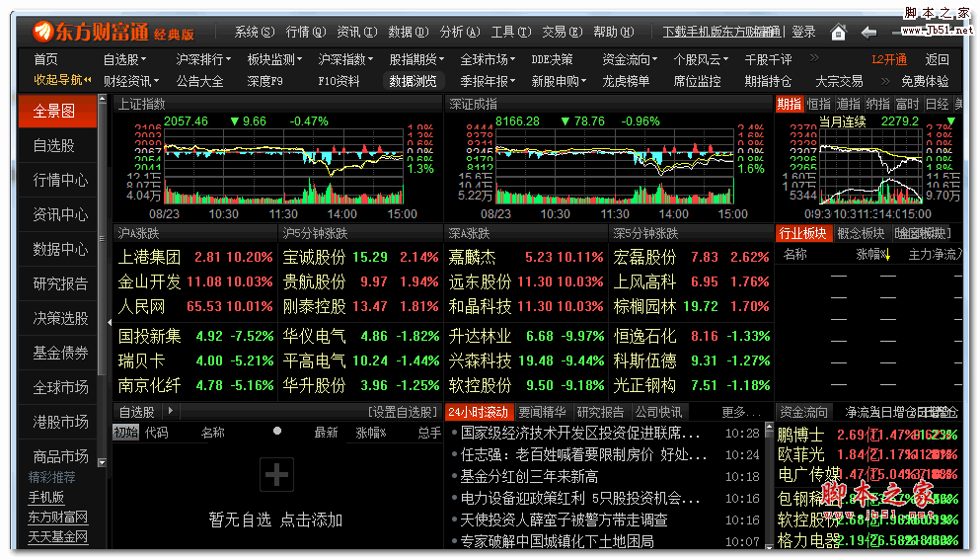The width and height of the screenshot is (980, 560).
Task: Switch to the 要闻精华 news tab
Action: point(542,412)
